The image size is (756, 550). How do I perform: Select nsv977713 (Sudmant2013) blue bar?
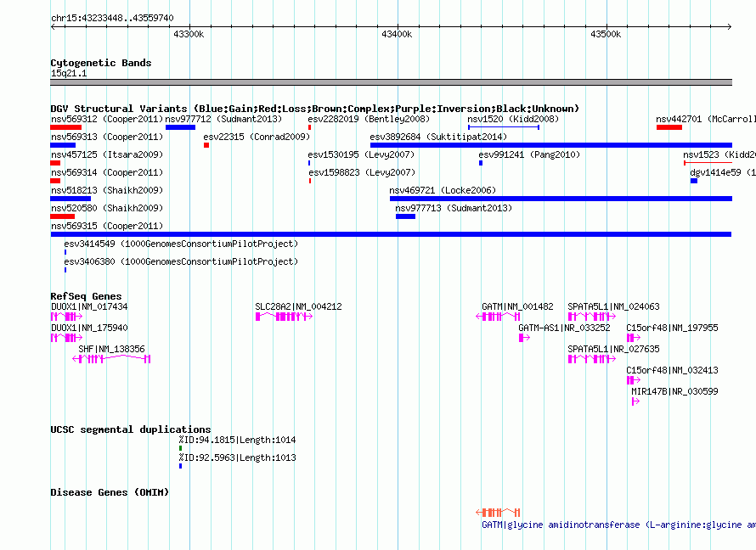405,216
